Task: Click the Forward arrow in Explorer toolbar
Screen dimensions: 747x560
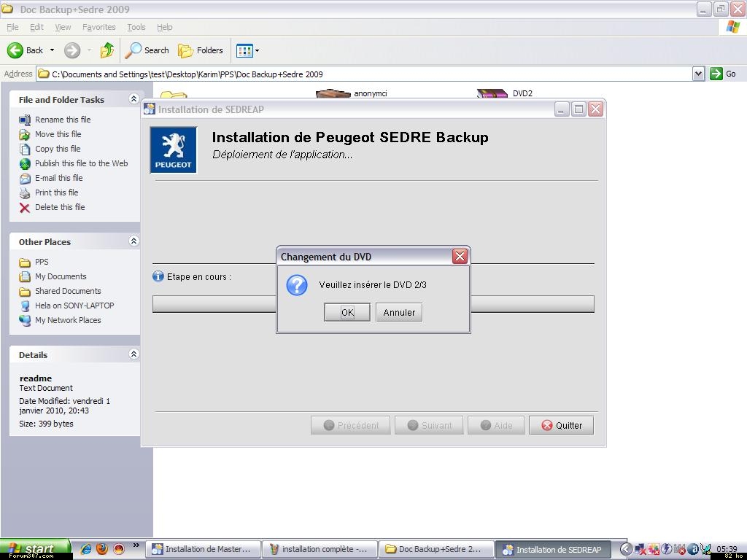Action: pos(72,50)
